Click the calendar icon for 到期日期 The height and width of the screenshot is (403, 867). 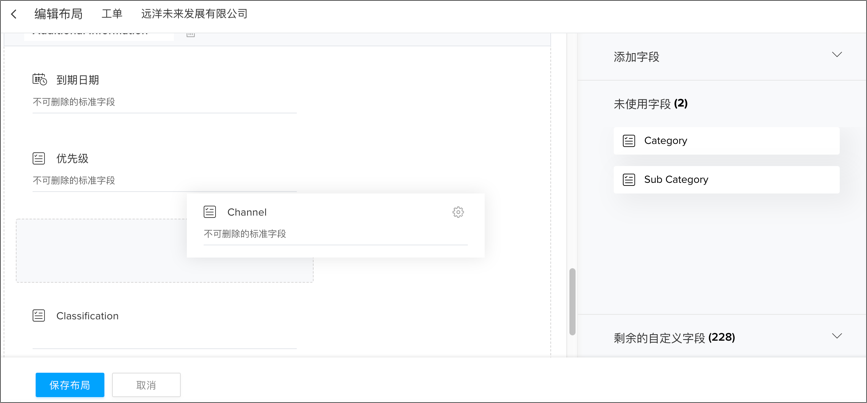click(39, 80)
